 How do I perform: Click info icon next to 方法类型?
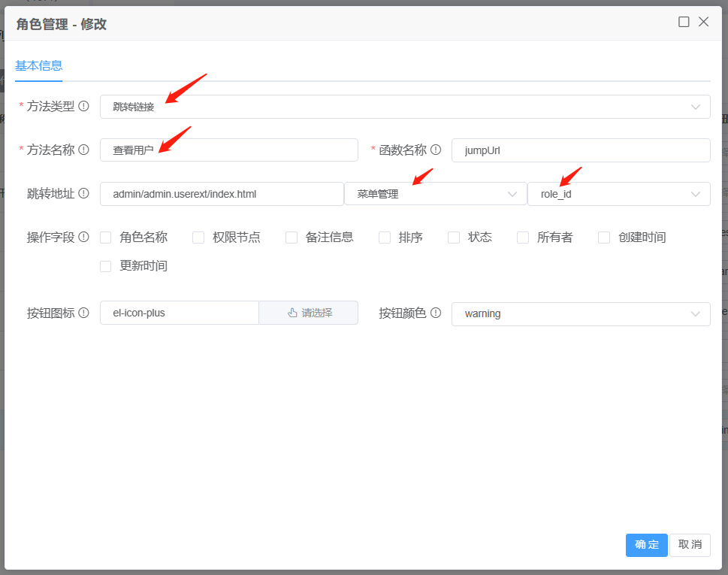pos(84,107)
